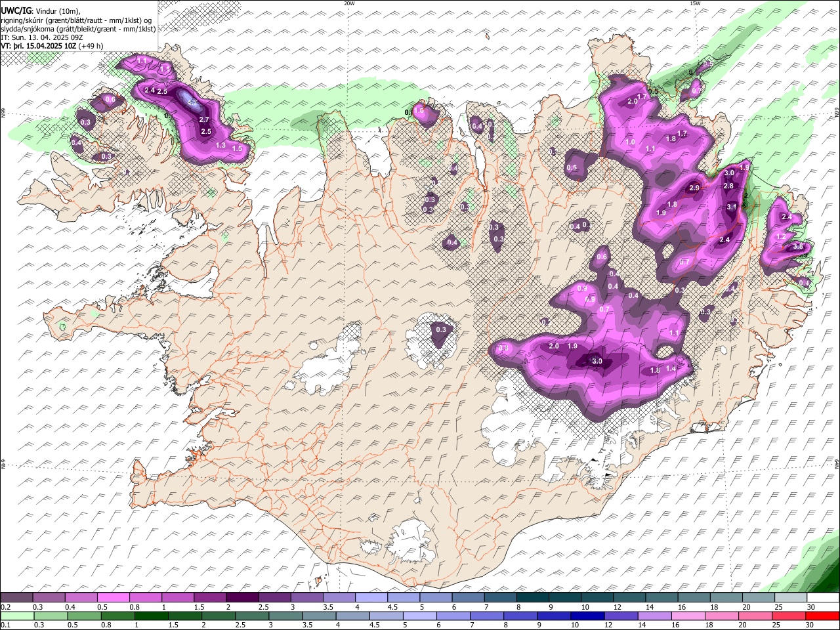Click the '2.8' precipitation value on the map
This screenshot has height=630, width=840.
click(x=728, y=186)
